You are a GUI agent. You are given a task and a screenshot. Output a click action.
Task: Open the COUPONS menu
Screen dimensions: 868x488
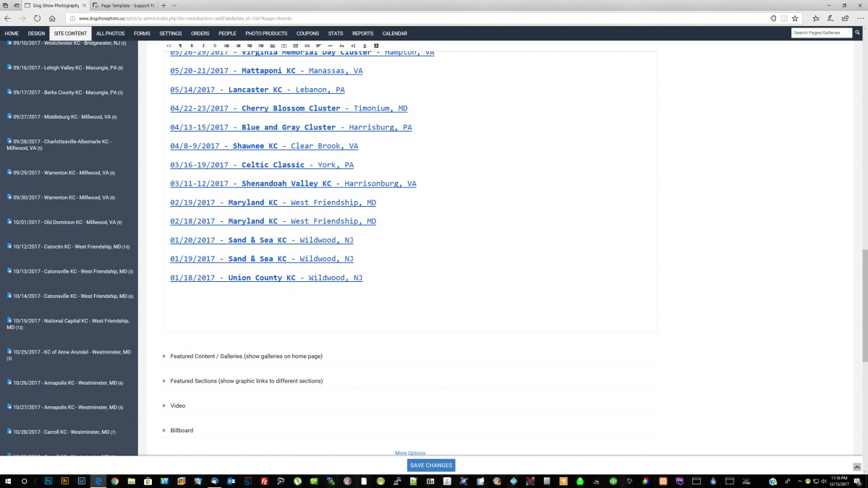click(307, 33)
